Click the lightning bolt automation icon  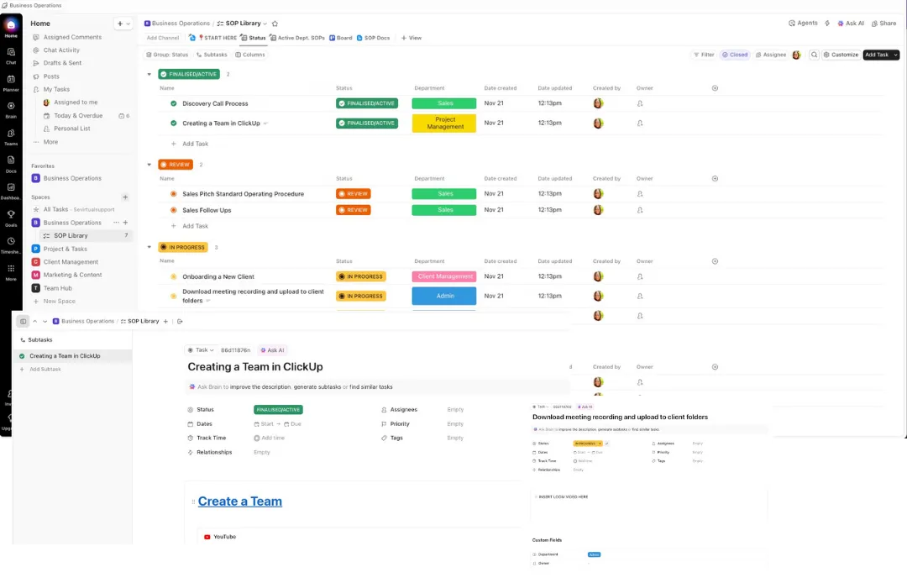827,24
